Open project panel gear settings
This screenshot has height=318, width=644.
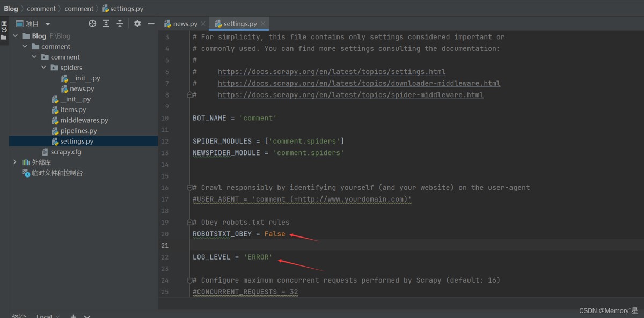137,24
